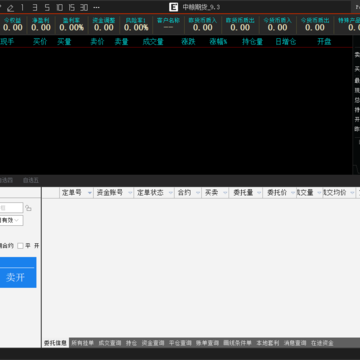The height and width of the screenshot is (360, 360).
Task: Switch to the 3-minute period icon
Action: pyautogui.click(x=35, y=7)
